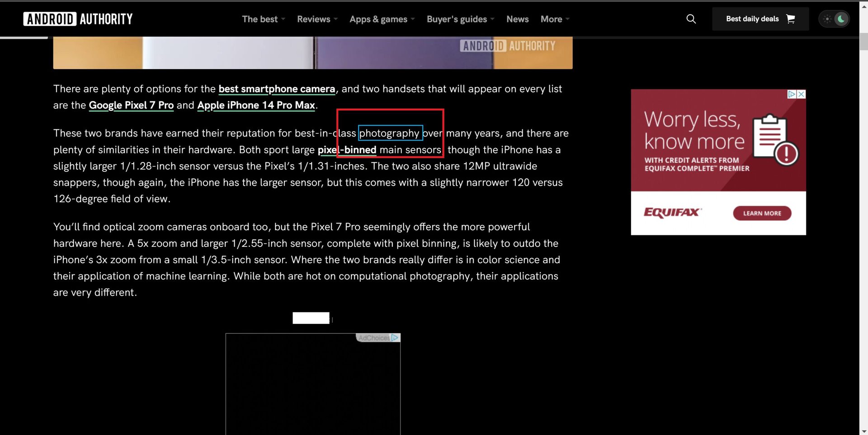This screenshot has height=435, width=868.
Task: Click the Equifax logo in ad
Action: coord(673,212)
